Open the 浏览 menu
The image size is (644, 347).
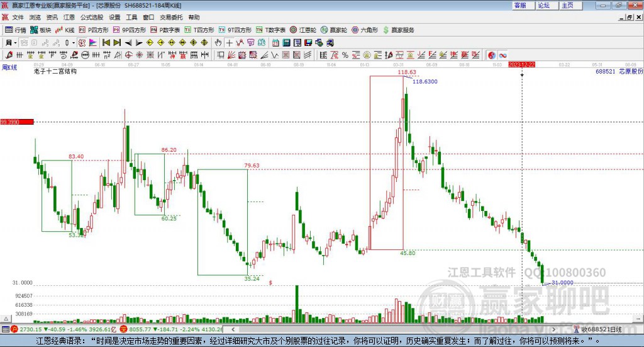(x=35, y=17)
